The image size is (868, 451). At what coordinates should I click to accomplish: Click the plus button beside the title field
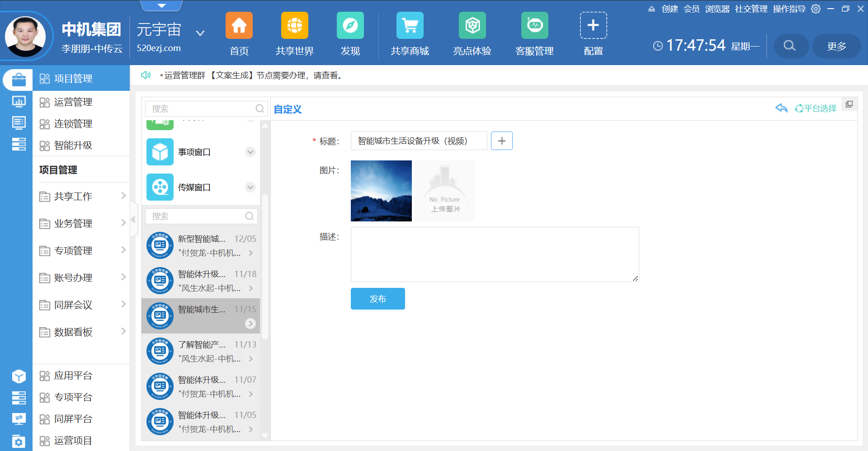tap(501, 141)
